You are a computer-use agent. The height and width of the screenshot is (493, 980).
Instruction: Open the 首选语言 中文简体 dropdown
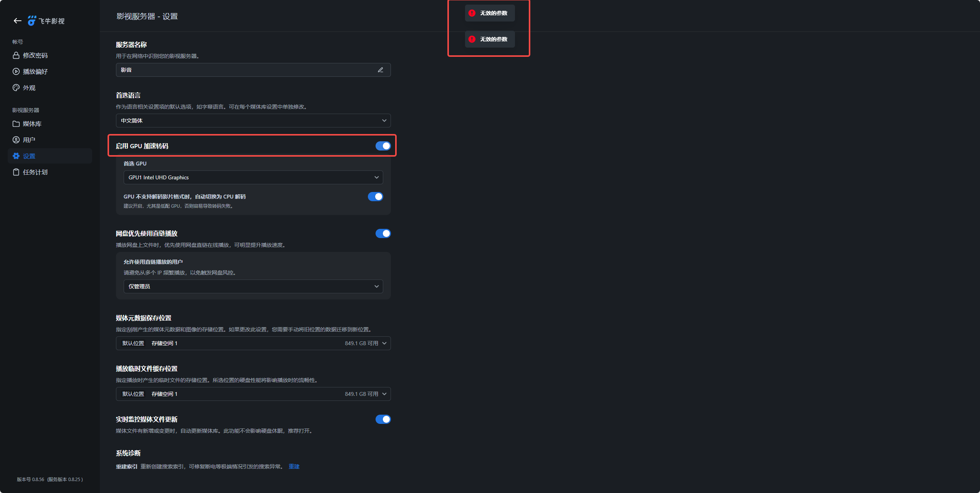click(x=253, y=121)
